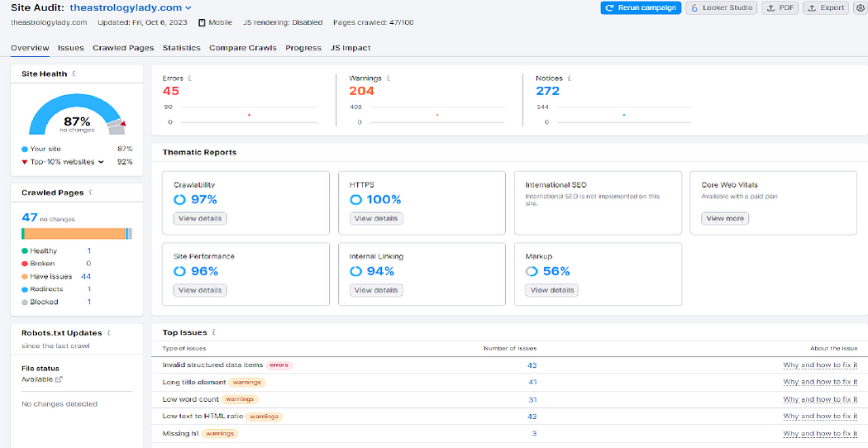Screen dimensions: 868x448
Task: Click the Robots.txt Updates info icon
Action: 108,333
